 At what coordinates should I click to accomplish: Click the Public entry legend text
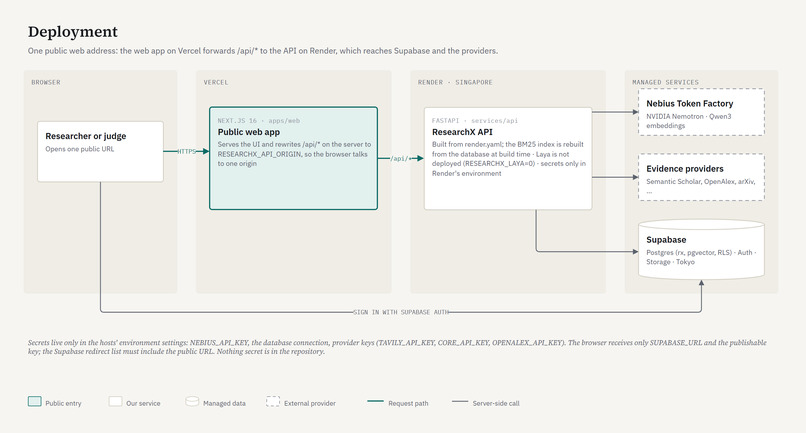[x=63, y=403]
